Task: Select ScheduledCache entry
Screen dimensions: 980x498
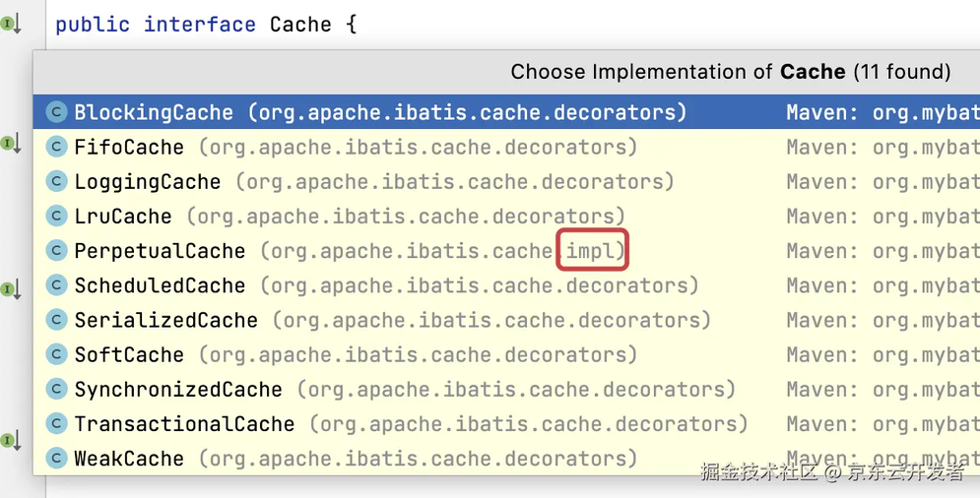Action: [x=506, y=285]
